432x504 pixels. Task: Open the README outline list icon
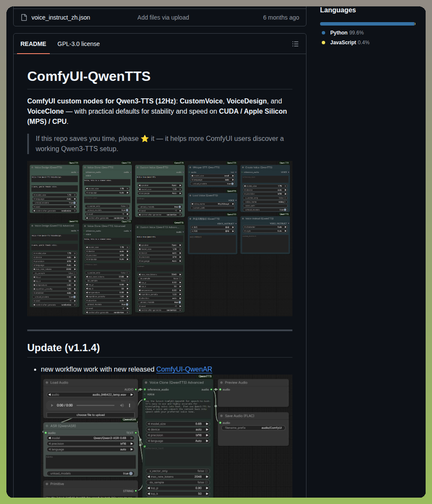tap(295, 44)
